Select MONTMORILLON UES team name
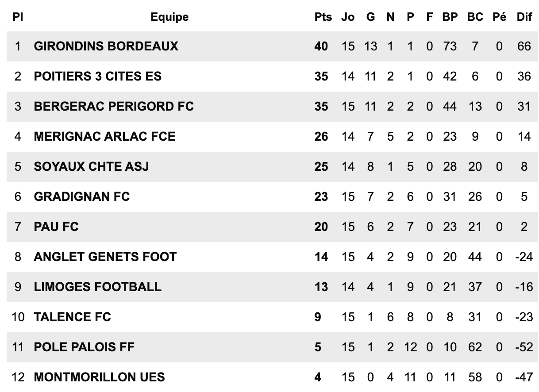539x392 pixels. pyautogui.click(x=99, y=377)
